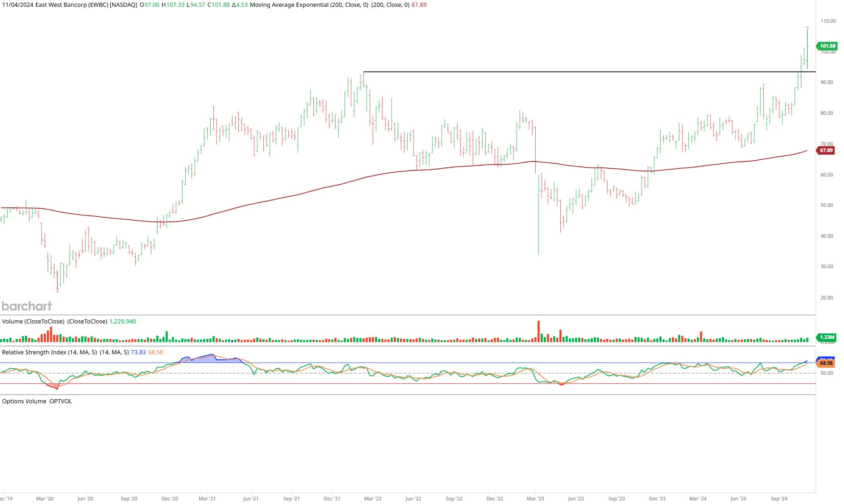Click the Sep '21 date axis label
This screenshot has width=844, height=504.
[291, 499]
